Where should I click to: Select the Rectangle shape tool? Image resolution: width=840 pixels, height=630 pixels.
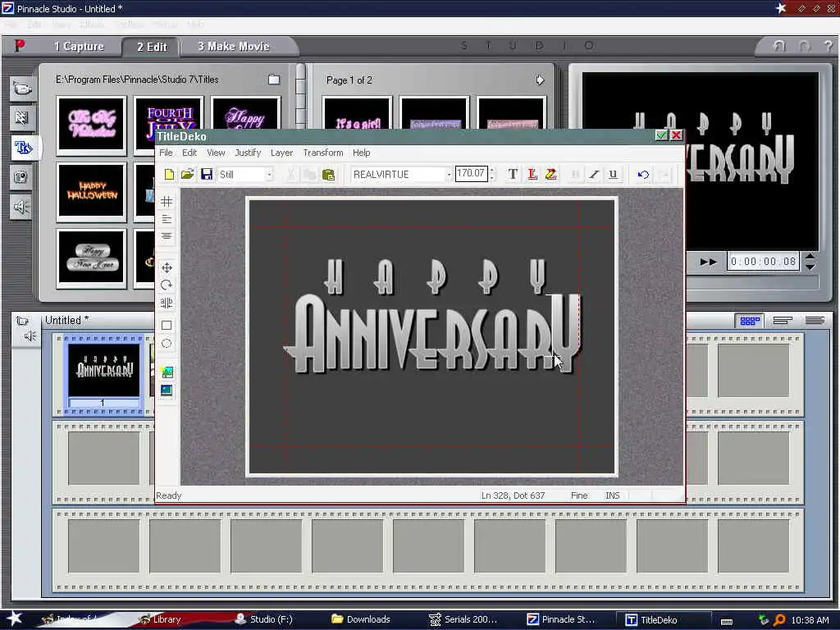(167, 325)
